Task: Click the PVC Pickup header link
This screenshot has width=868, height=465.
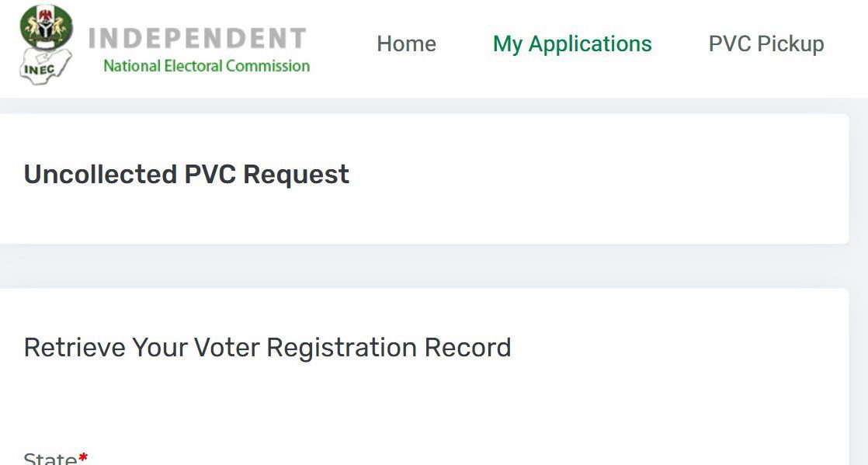Action: 766,44
